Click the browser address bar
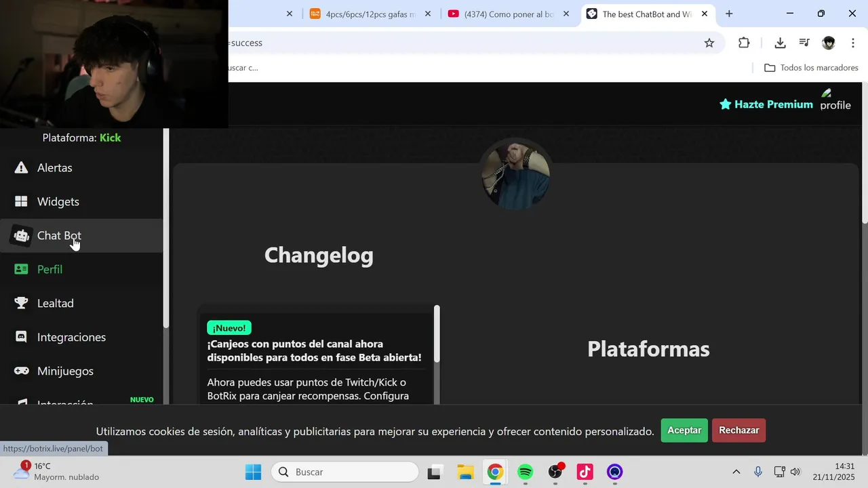868x488 pixels. pos(468,43)
